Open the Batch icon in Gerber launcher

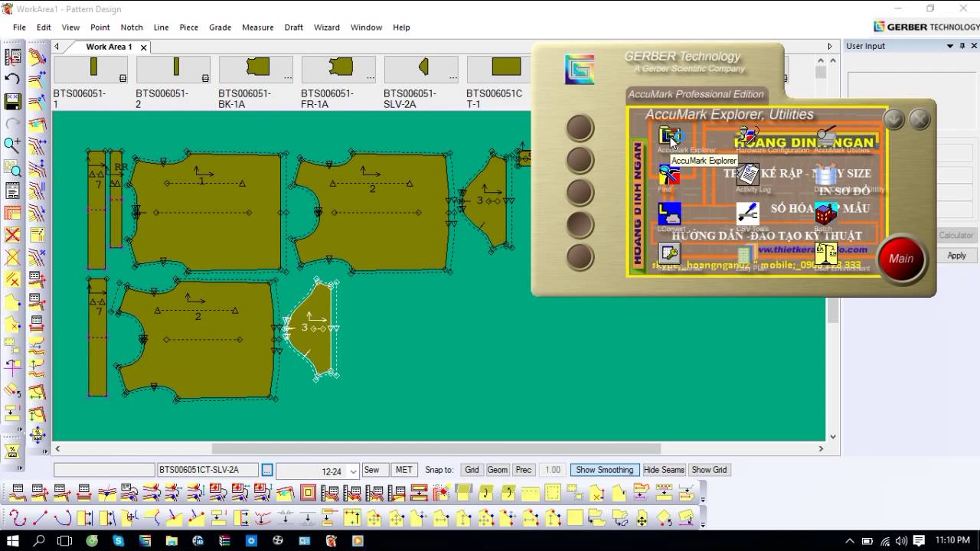click(x=826, y=214)
